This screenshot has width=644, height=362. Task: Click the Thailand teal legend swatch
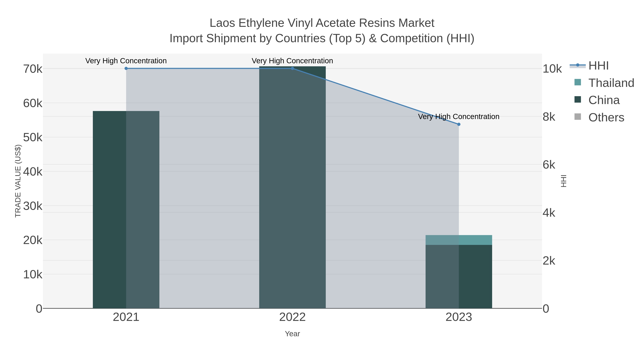point(578,82)
